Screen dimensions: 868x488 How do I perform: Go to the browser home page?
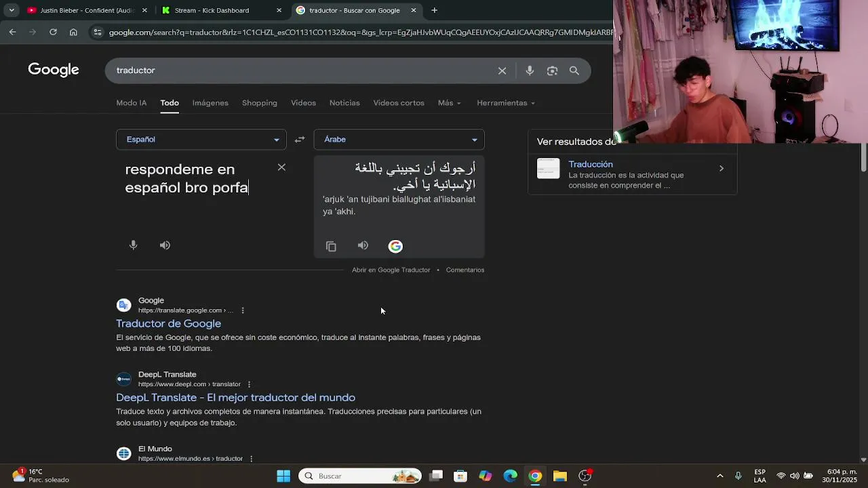pos(73,32)
